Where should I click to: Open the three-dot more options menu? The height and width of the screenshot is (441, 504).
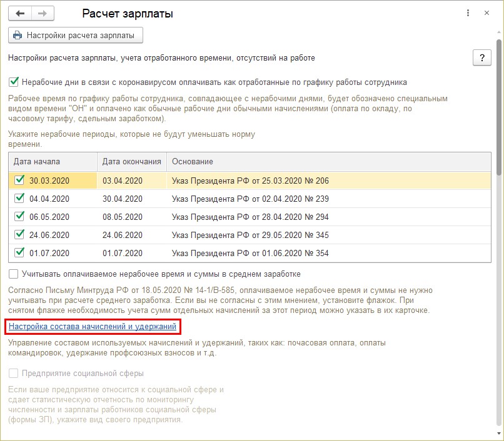(468, 13)
